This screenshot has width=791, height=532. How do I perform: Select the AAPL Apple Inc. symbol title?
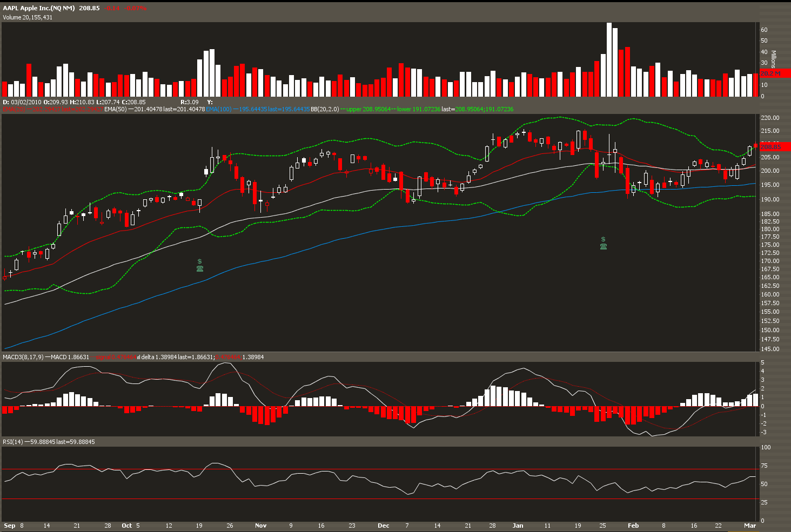[39, 8]
